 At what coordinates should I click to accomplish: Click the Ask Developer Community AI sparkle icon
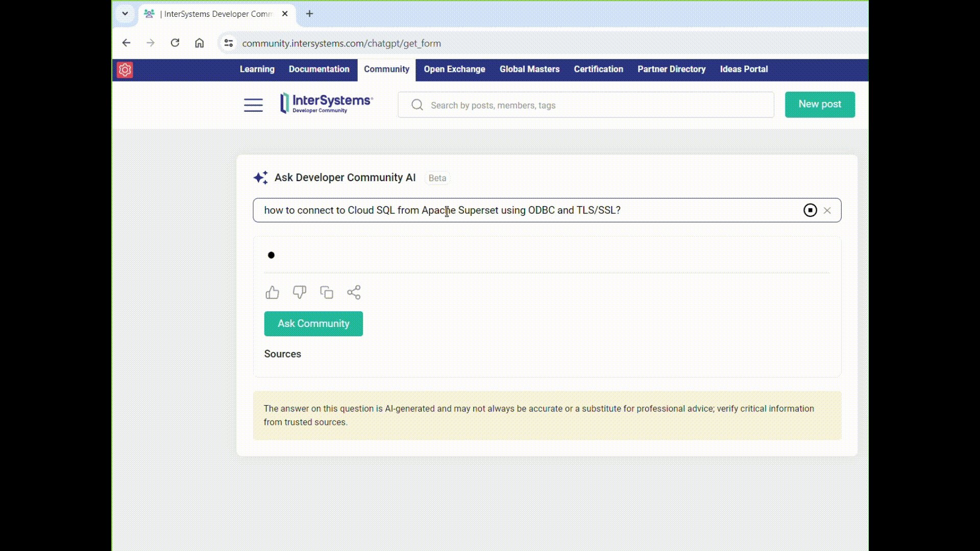[x=261, y=178]
